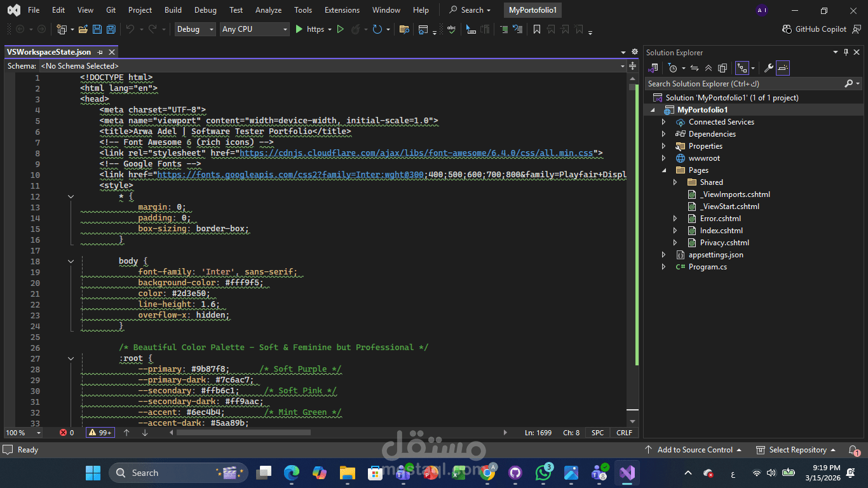Open the Git menu
The width and height of the screenshot is (868, 488).
(111, 10)
